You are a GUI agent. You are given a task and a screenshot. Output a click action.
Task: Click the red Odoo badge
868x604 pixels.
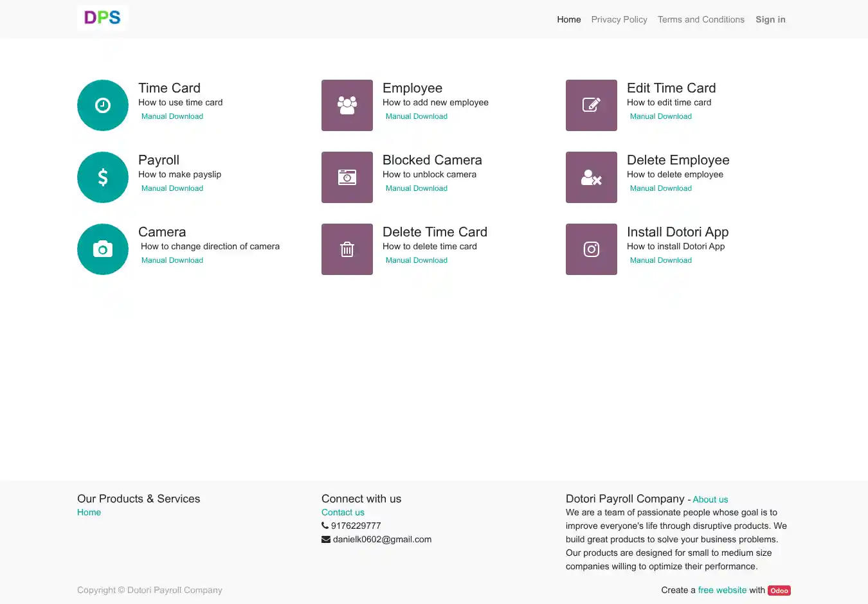(x=779, y=591)
